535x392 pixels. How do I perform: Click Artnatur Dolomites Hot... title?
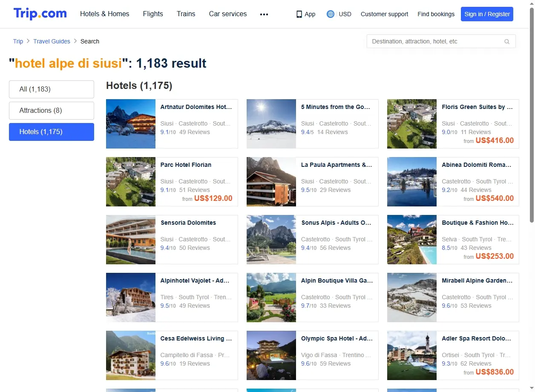[x=196, y=107]
